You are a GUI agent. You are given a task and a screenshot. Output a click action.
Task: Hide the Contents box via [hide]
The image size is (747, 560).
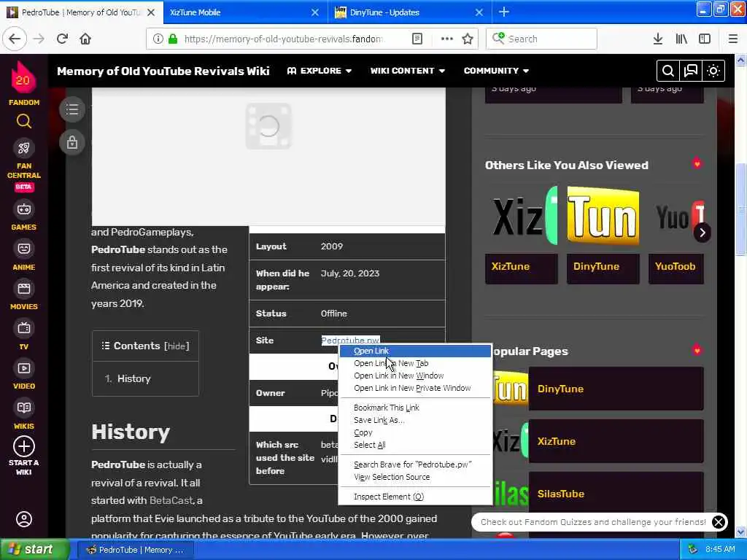[x=177, y=346]
